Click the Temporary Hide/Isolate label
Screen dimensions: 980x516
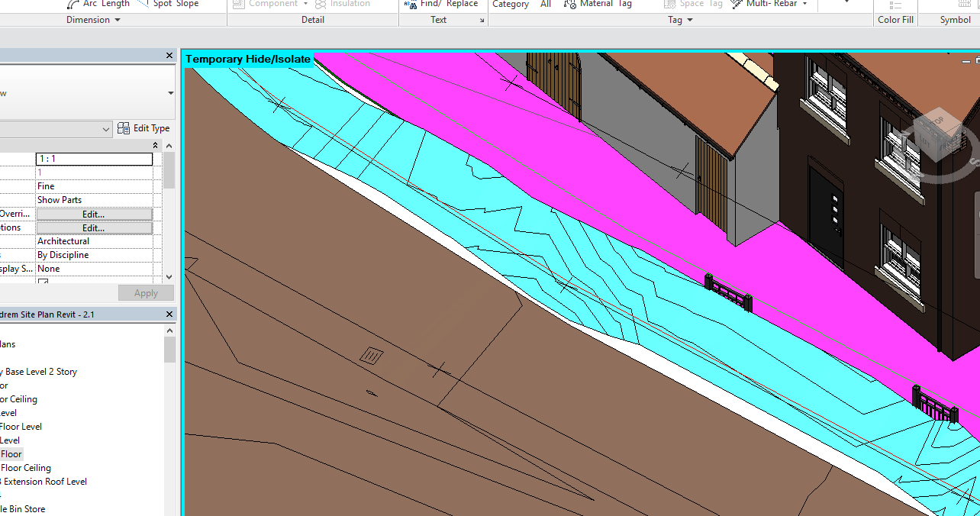click(x=248, y=60)
